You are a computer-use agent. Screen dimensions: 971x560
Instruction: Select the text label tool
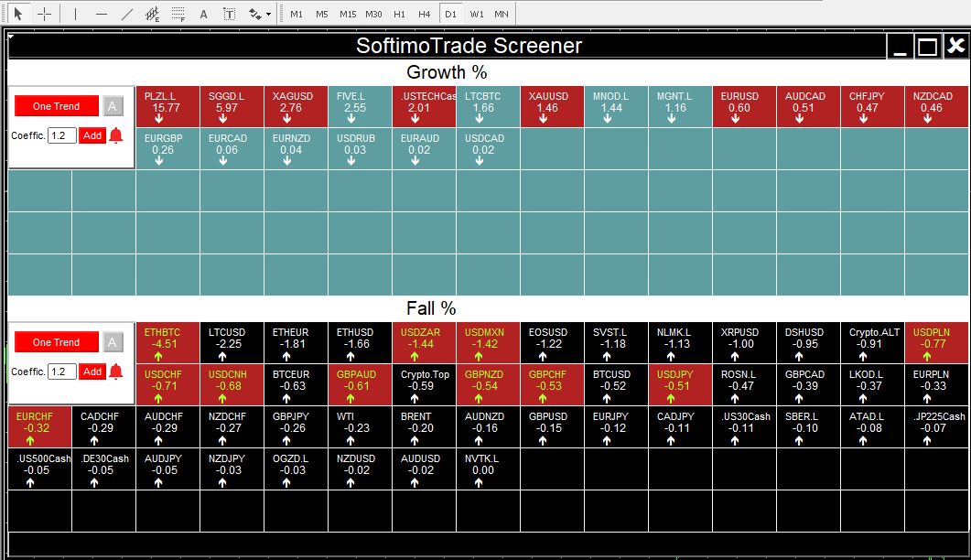pyautogui.click(x=229, y=14)
